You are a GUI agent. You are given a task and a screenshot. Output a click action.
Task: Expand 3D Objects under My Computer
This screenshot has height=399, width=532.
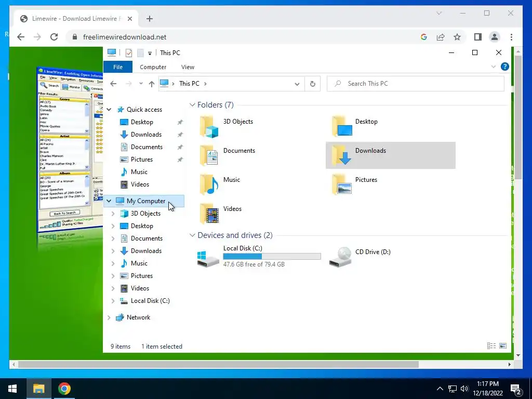pos(113,214)
